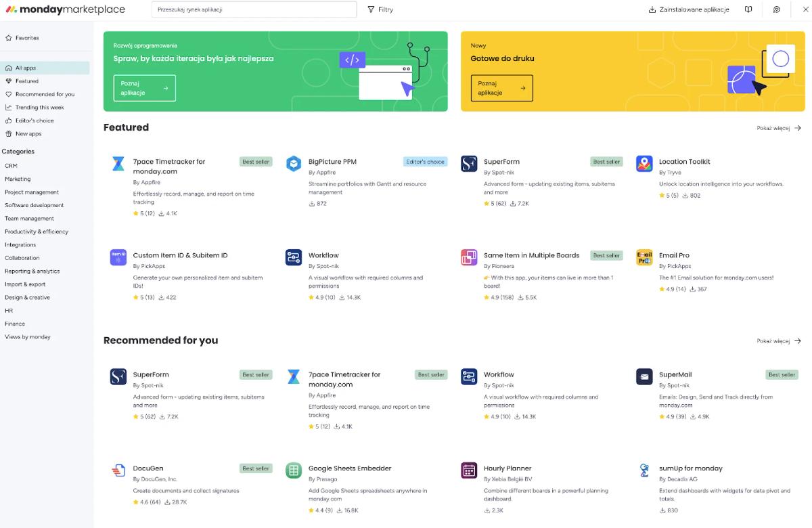Click inside the marketplace search field
This screenshot has height=528, width=812.
254,9
